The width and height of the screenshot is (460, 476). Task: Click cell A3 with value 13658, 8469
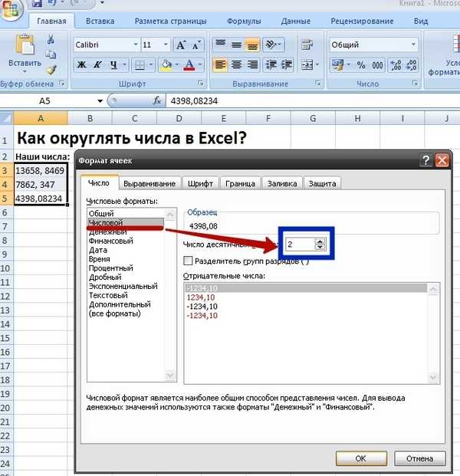pos(40,170)
